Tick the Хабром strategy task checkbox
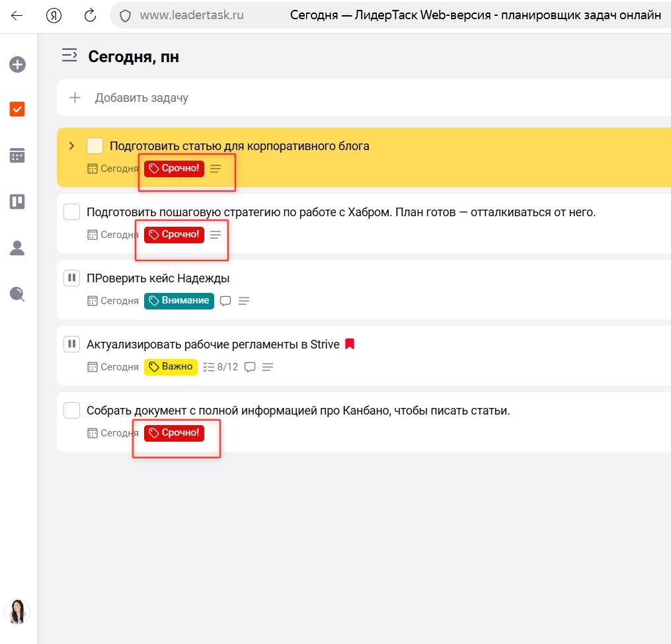 tap(71, 212)
